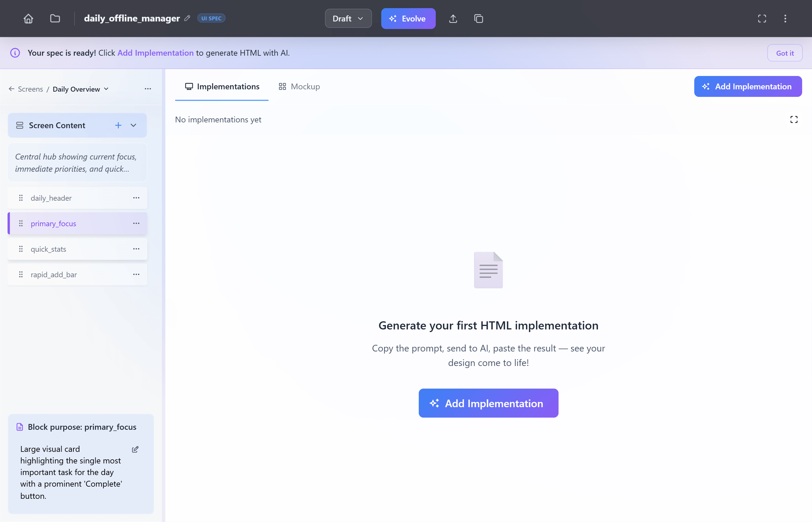The height and width of the screenshot is (522, 812).
Task: Select the quick_stats block
Action: tap(48, 249)
